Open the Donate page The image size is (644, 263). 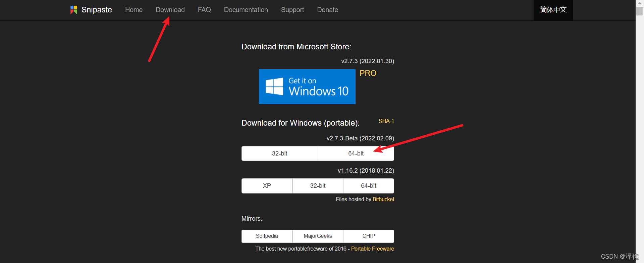pos(327,10)
